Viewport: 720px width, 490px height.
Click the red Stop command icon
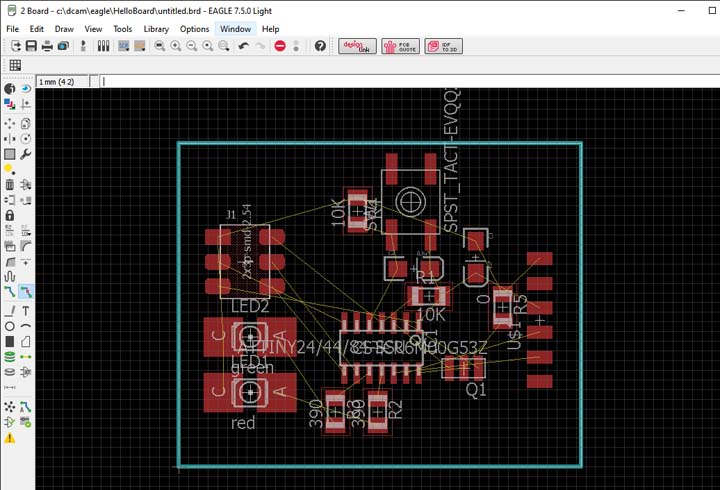pyautogui.click(x=280, y=46)
